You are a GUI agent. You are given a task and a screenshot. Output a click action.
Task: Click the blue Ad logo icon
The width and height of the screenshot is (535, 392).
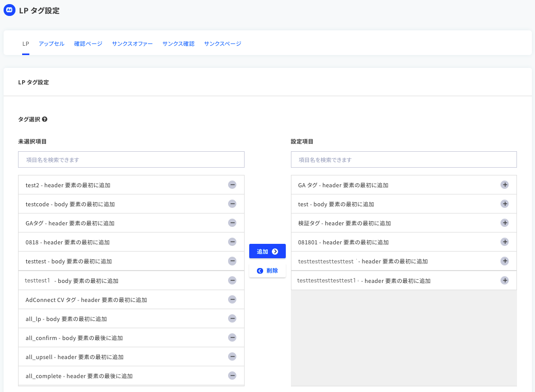tap(10, 10)
